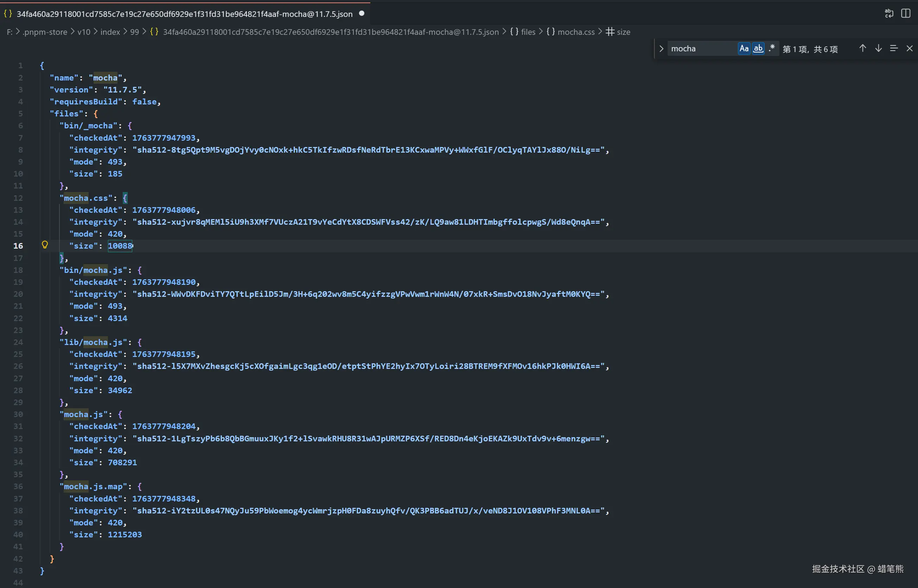Viewport: 918px width, 588px height.
Task: Click the size breadcrumb symbol
Action: [x=623, y=32]
